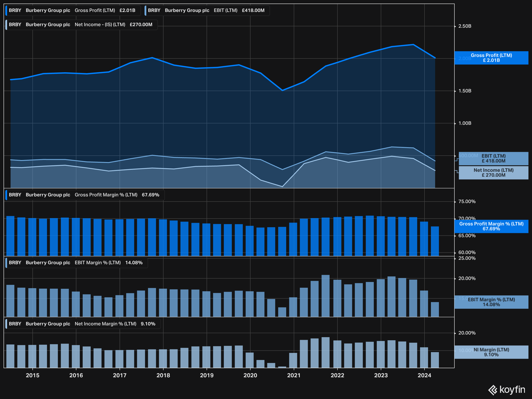Click the blue color marker on Gross Profit legend
Screen dimensions: 532x399
point(6,10)
